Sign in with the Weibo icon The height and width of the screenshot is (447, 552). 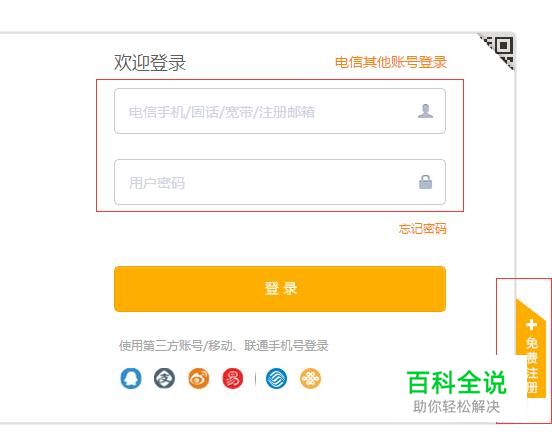(x=199, y=378)
